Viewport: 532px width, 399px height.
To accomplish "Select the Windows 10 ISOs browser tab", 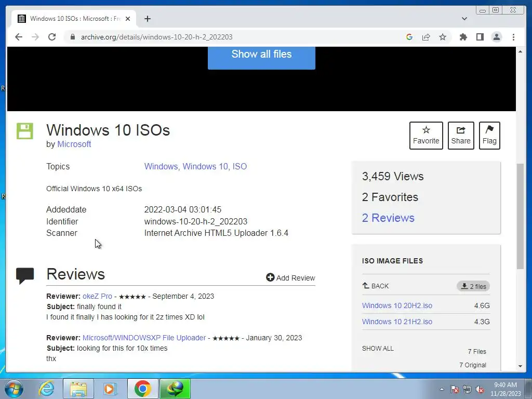I will click(74, 19).
